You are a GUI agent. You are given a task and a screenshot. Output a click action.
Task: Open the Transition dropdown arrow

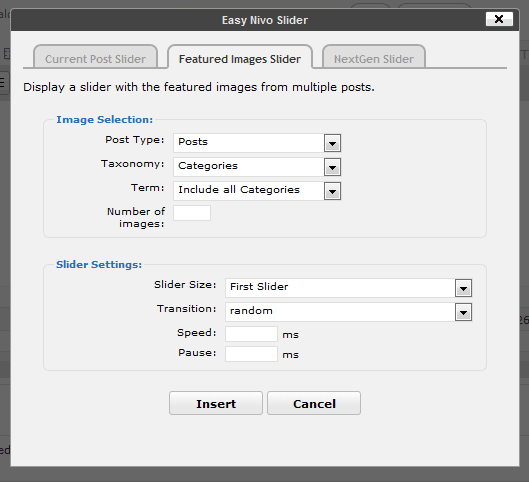[x=463, y=312]
